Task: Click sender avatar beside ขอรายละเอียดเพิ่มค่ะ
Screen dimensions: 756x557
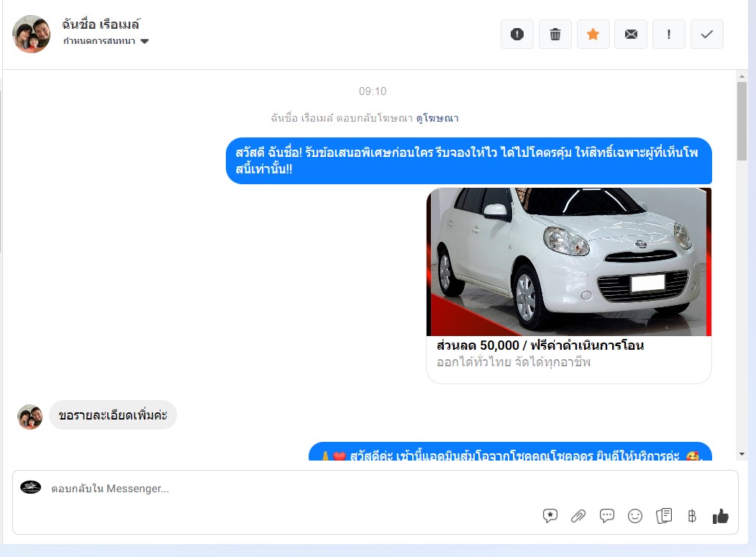Action: coord(30,417)
